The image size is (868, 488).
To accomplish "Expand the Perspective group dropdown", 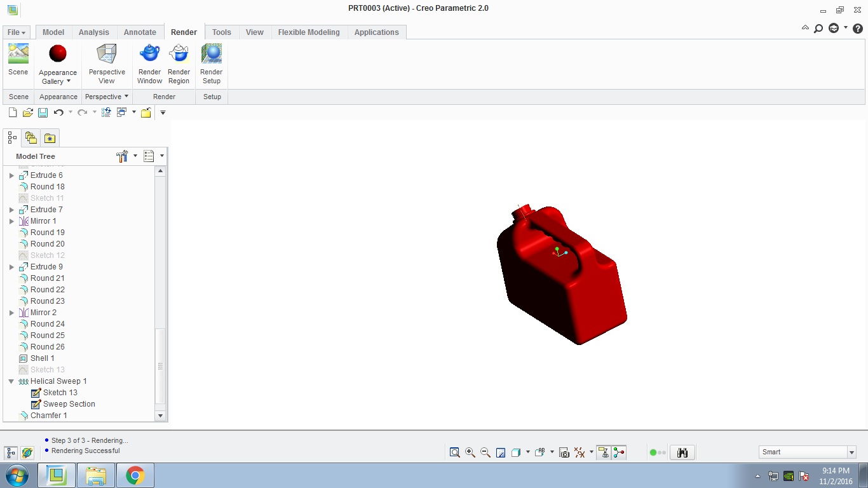I will tap(107, 97).
